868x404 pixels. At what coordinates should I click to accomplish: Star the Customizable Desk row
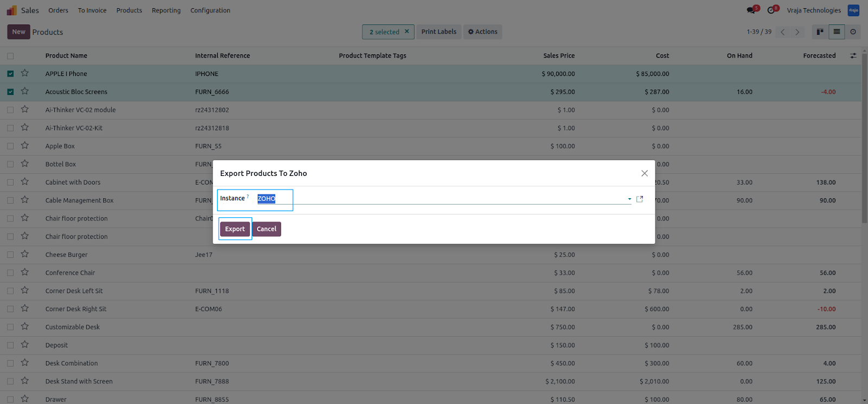pos(25,326)
